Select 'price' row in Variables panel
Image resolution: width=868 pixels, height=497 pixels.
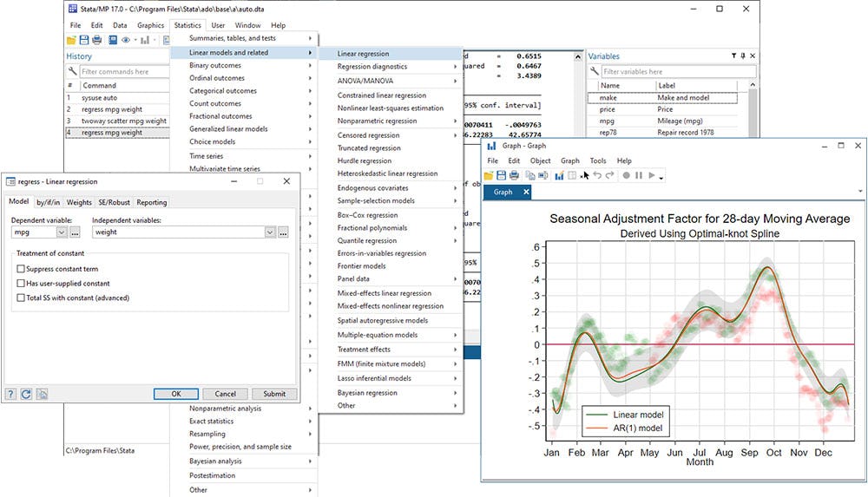(662, 109)
